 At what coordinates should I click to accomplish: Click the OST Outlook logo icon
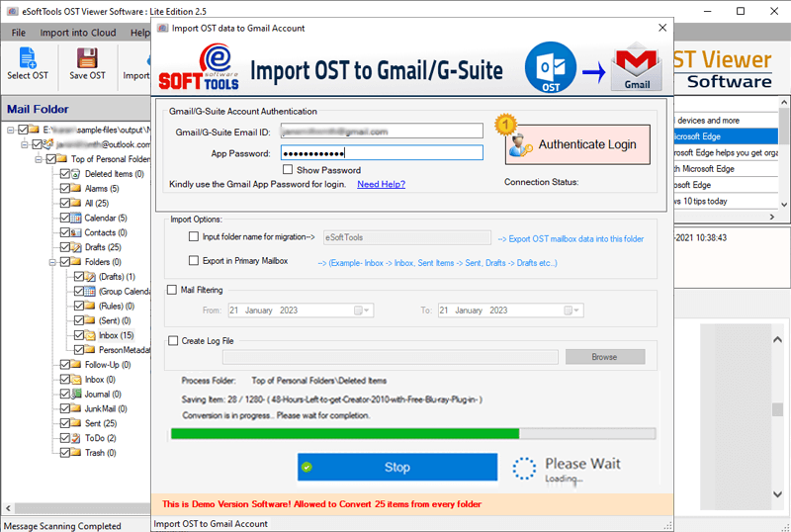click(x=551, y=67)
